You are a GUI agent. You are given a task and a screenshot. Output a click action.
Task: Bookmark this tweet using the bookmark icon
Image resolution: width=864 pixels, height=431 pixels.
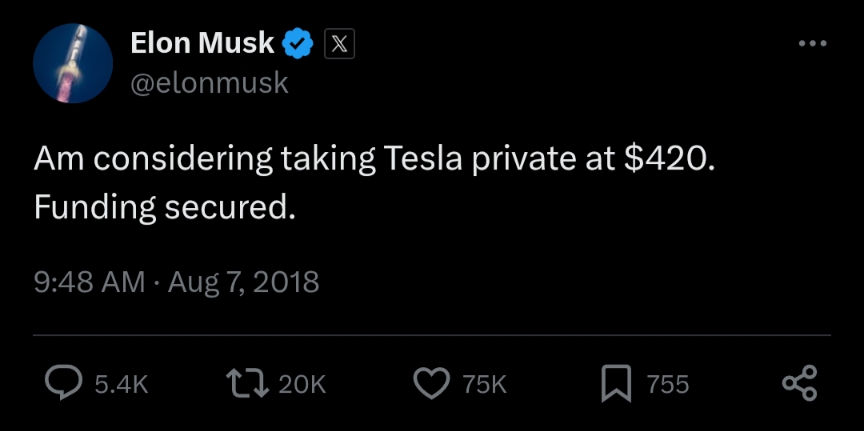pos(617,384)
